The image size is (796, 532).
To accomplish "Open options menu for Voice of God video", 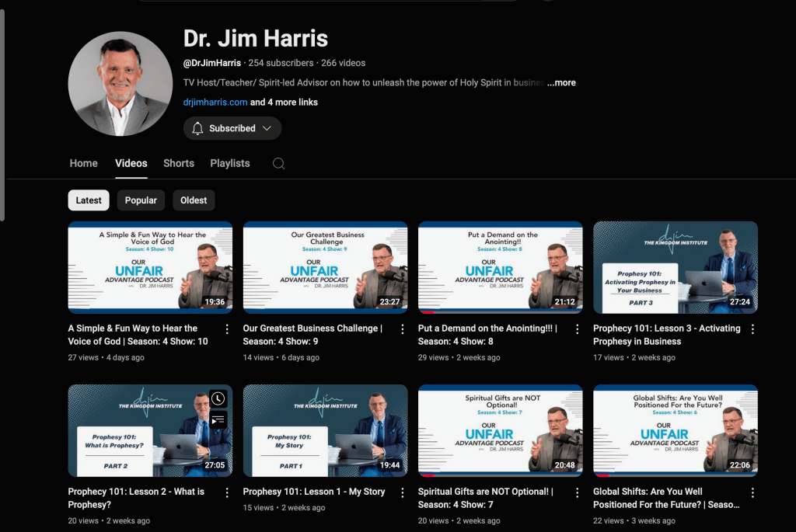I will click(x=227, y=329).
